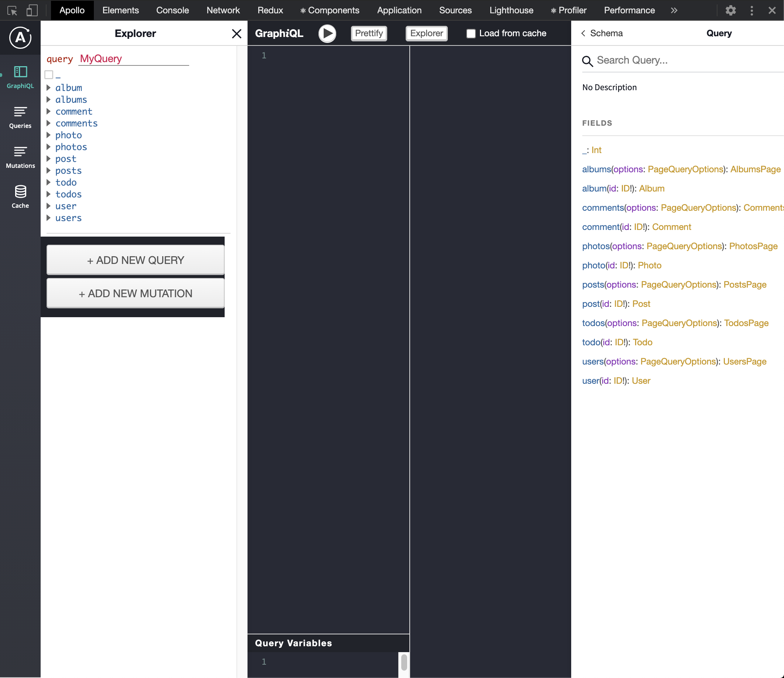Click the element inspector cursor icon

pos(12,10)
